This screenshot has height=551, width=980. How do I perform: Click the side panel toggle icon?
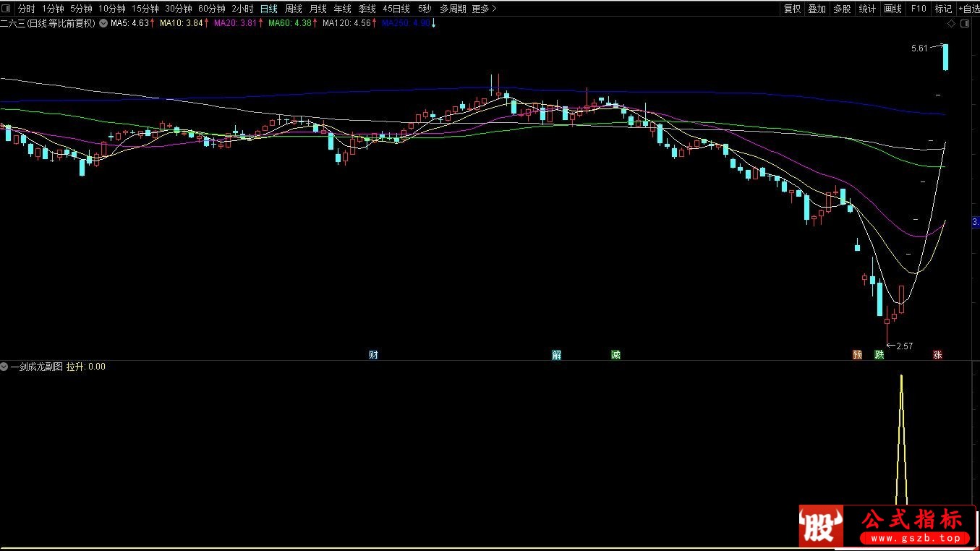pos(965,25)
